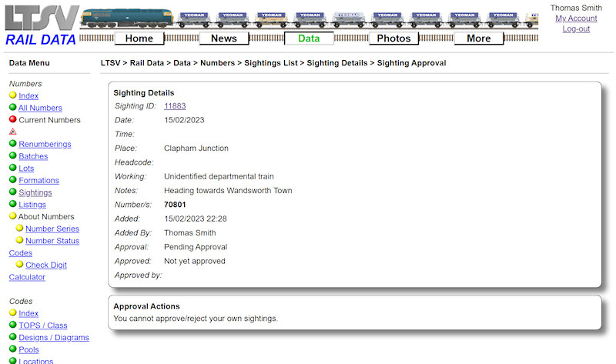Open the More tab
The width and height of the screenshot is (616, 364).
[478, 38]
